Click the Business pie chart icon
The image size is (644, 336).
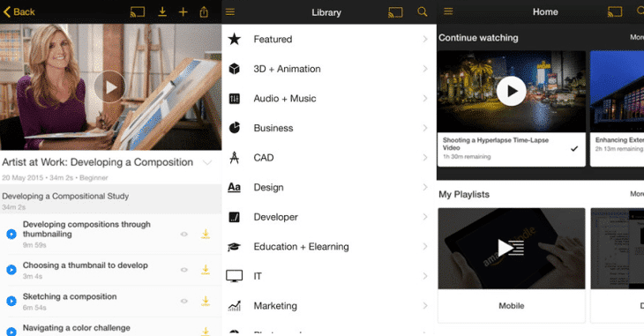(235, 128)
